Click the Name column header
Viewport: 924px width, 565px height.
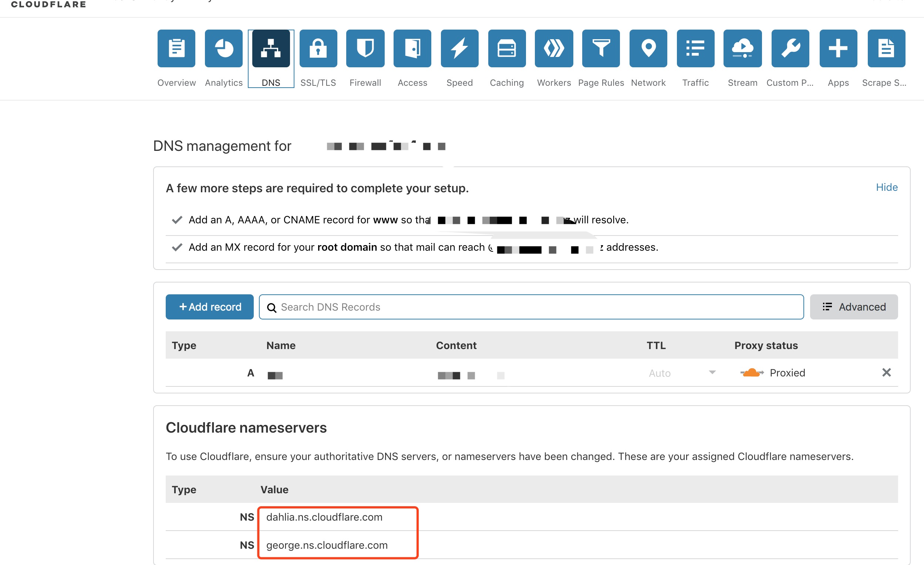pyautogui.click(x=281, y=345)
